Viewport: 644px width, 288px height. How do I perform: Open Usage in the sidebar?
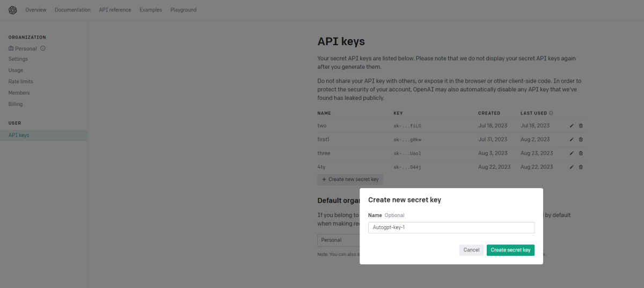coord(16,70)
